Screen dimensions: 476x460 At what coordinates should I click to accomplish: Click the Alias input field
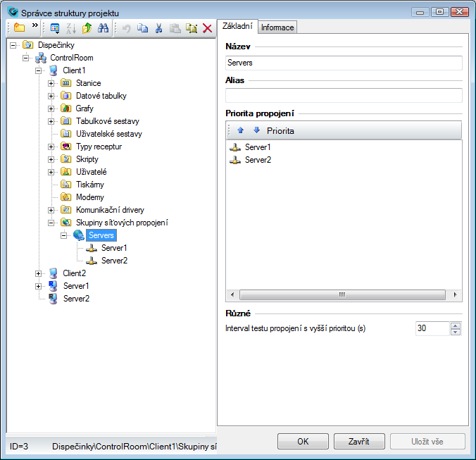pos(343,95)
